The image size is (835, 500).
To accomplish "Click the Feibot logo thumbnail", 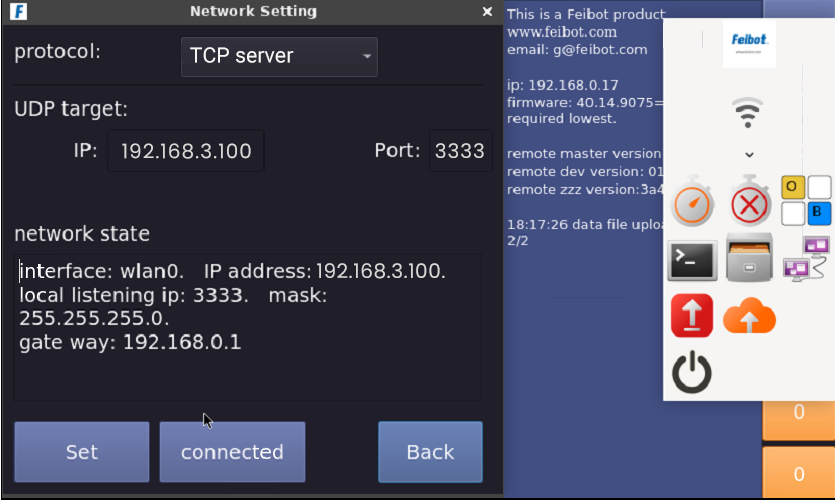I will 749,43.
